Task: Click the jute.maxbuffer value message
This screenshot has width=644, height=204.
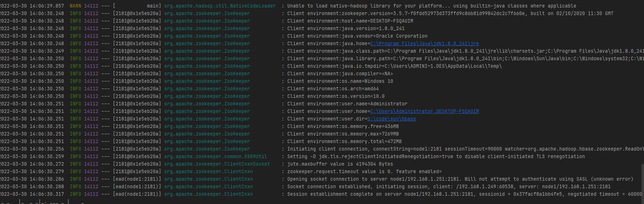Action: click(x=340, y=164)
